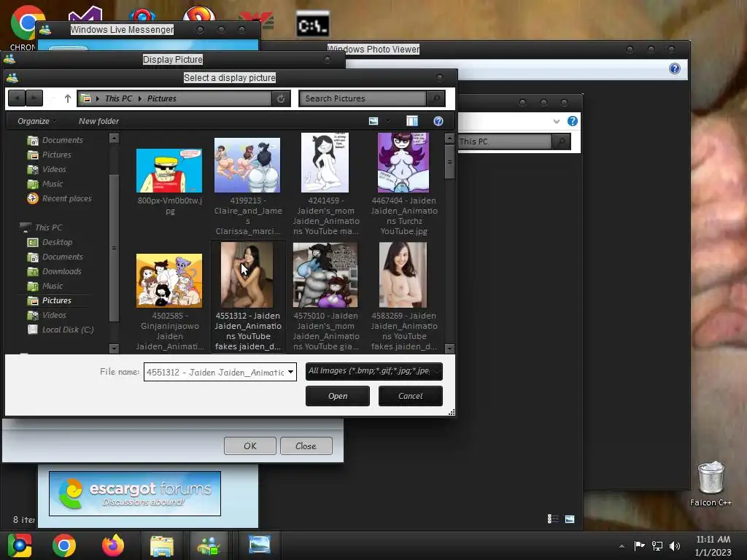
Task: Open the command prompt desktop icon
Action: click(x=312, y=25)
